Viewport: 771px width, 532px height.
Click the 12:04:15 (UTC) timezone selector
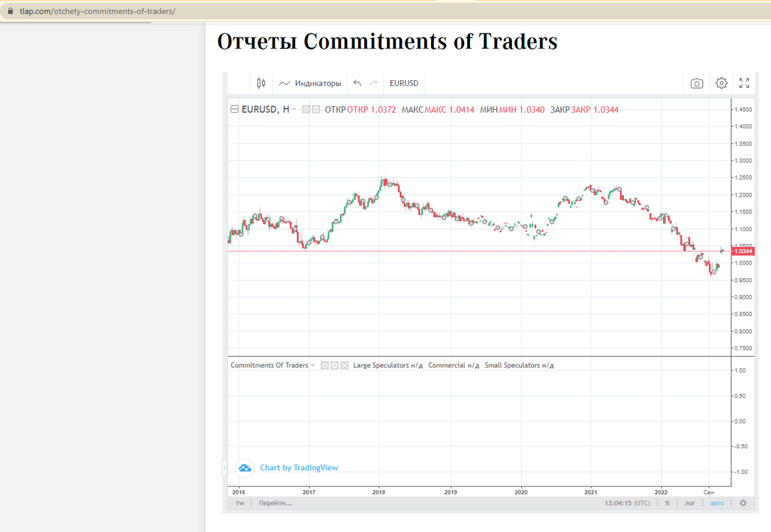tap(628, 503)
